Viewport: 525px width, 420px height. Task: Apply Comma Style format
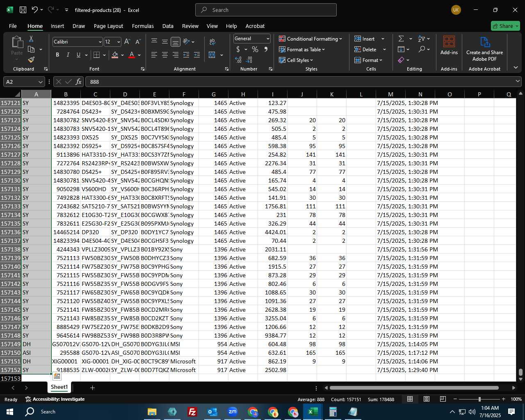(266, 49)
